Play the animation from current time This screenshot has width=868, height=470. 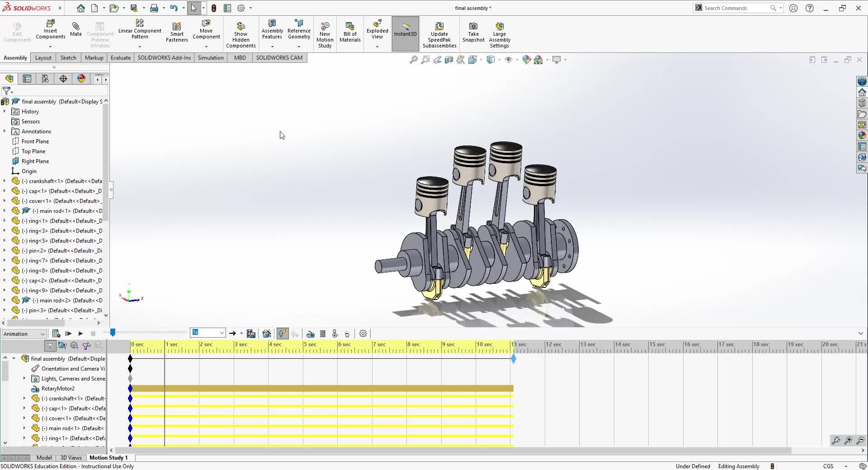click(80, 334)
